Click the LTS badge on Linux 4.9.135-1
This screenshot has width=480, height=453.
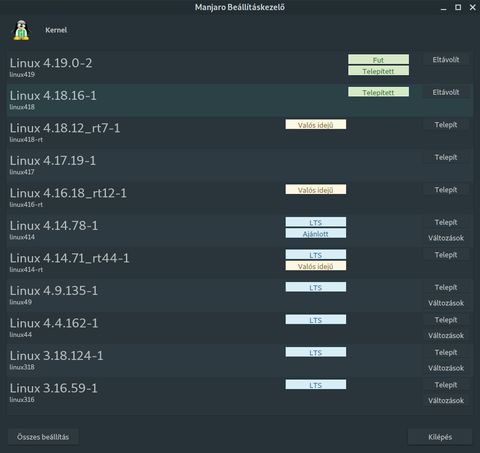[x=316, y=287]
